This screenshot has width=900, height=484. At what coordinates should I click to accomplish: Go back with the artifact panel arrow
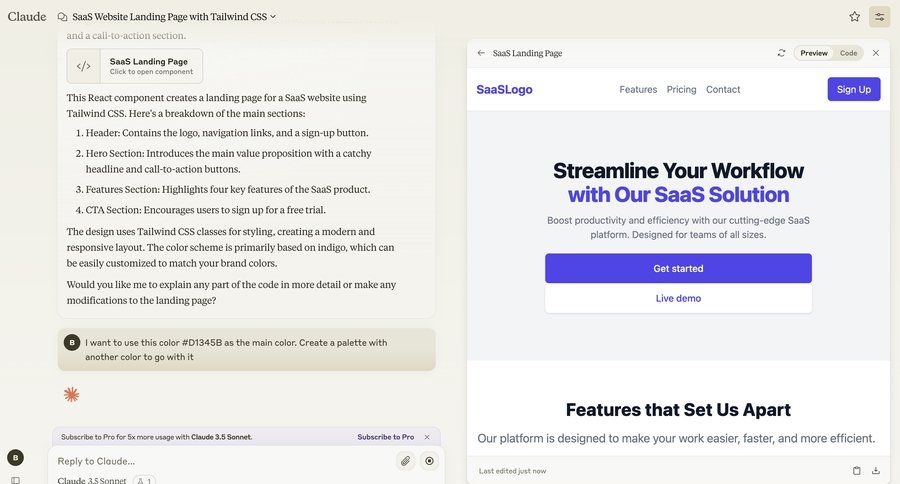481,53
